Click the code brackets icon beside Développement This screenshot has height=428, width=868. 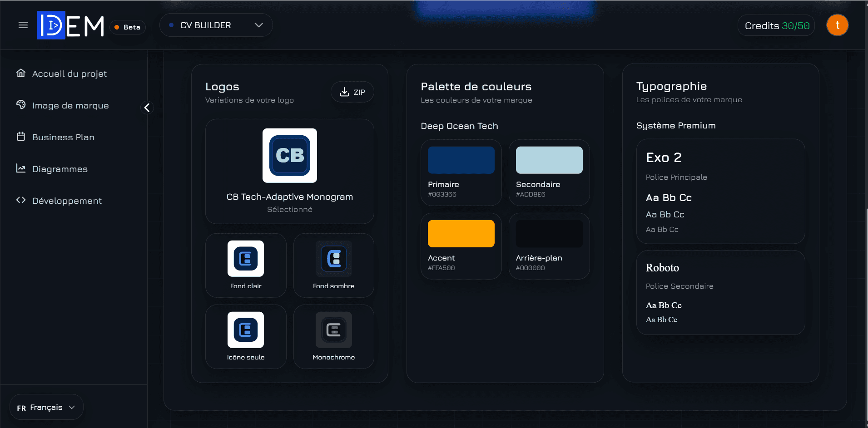21,200
